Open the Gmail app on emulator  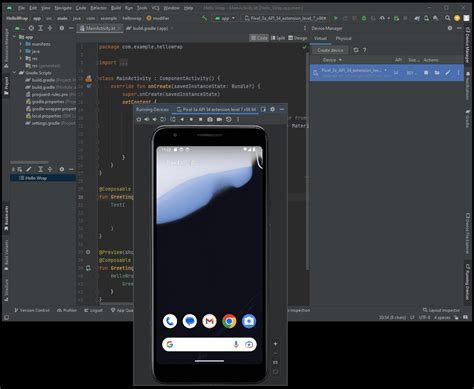pyautogui.click(x=209, y=321)
